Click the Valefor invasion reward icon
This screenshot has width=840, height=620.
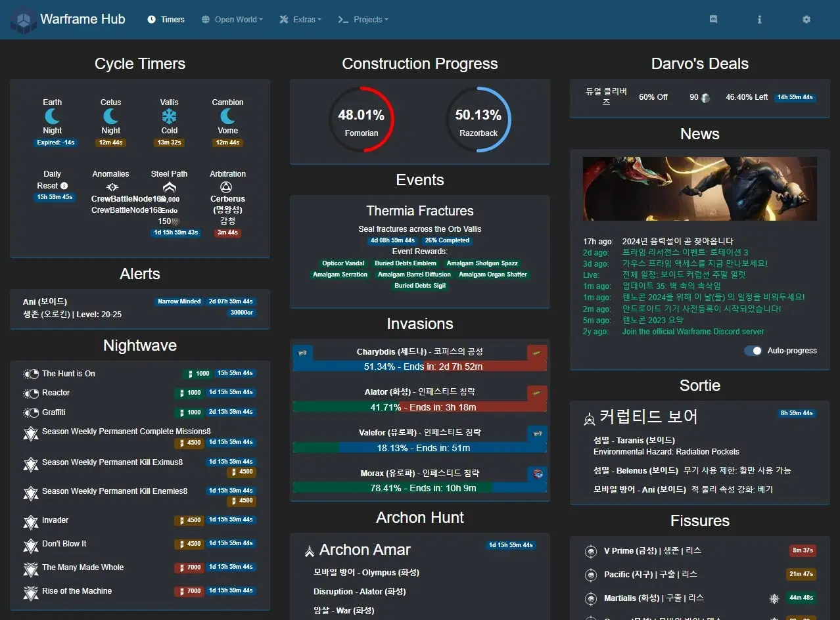pyautogui.click(x=538, y=433)
